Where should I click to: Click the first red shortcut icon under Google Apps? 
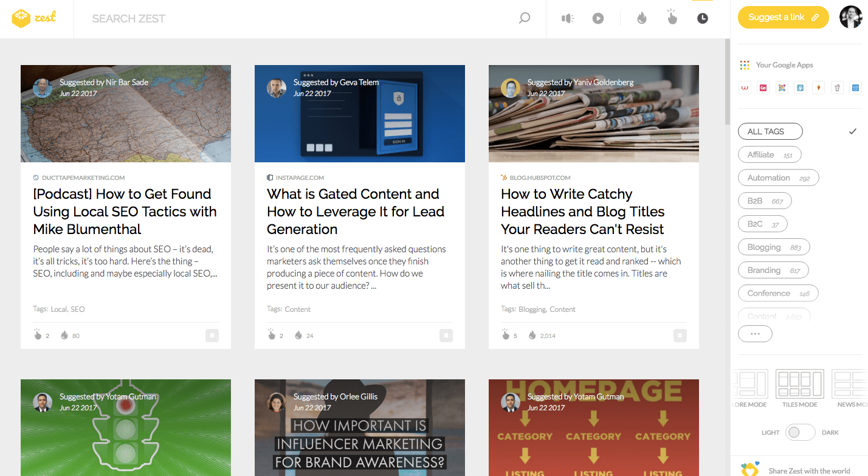pyautogui.click(x=745, y=88)
